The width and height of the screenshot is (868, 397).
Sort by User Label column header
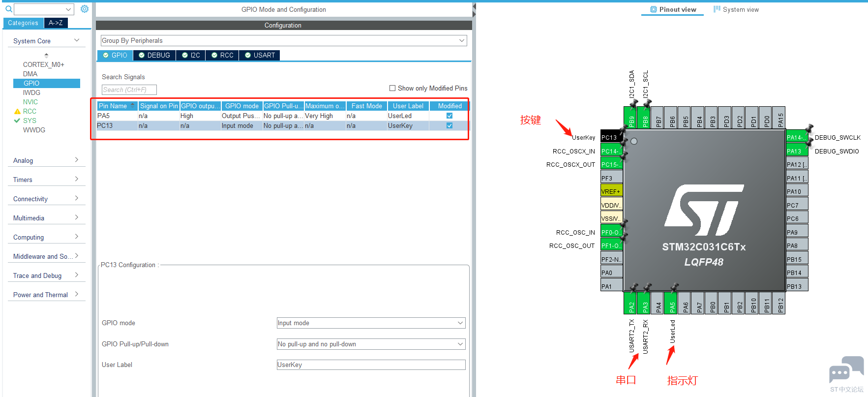[x=408, y=106]
